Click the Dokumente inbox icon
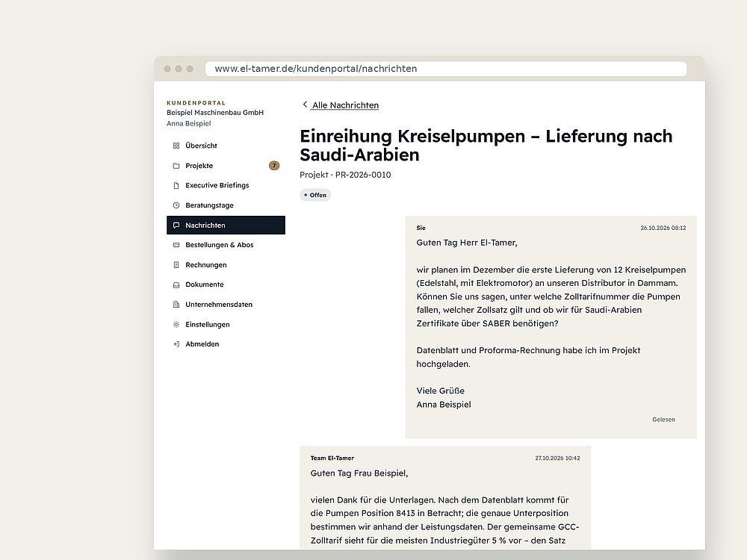 point(176,284)
